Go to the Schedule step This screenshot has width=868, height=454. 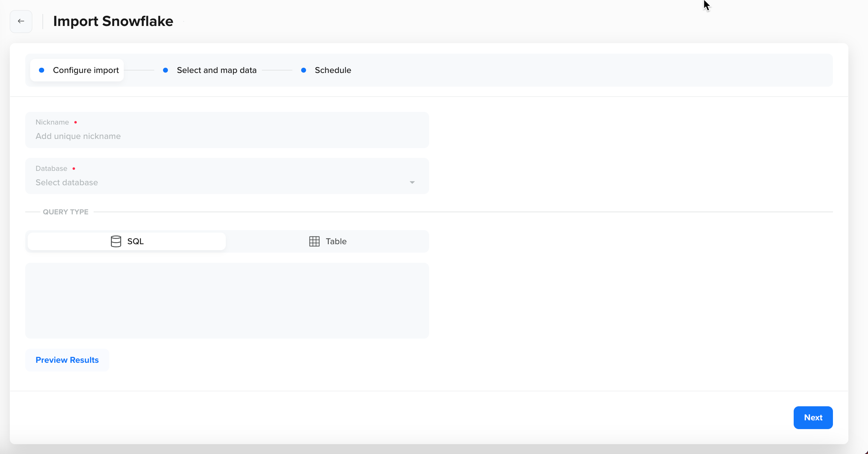point(332,70)
